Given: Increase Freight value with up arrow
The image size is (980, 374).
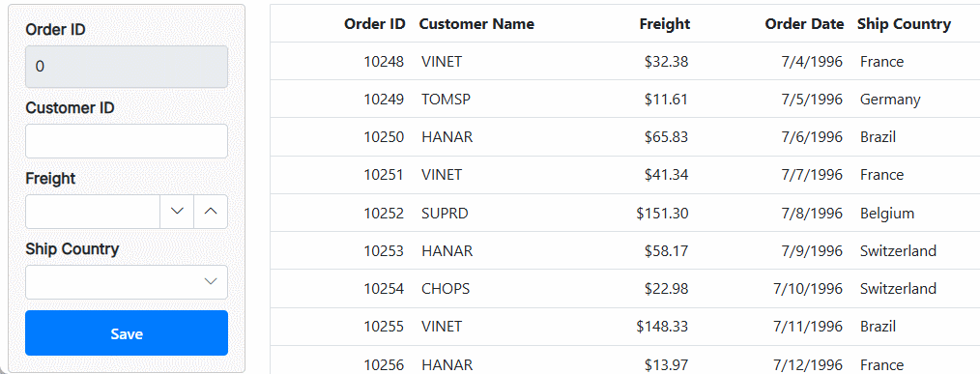Looking at the screenshot, I should (x=212, y=212).
